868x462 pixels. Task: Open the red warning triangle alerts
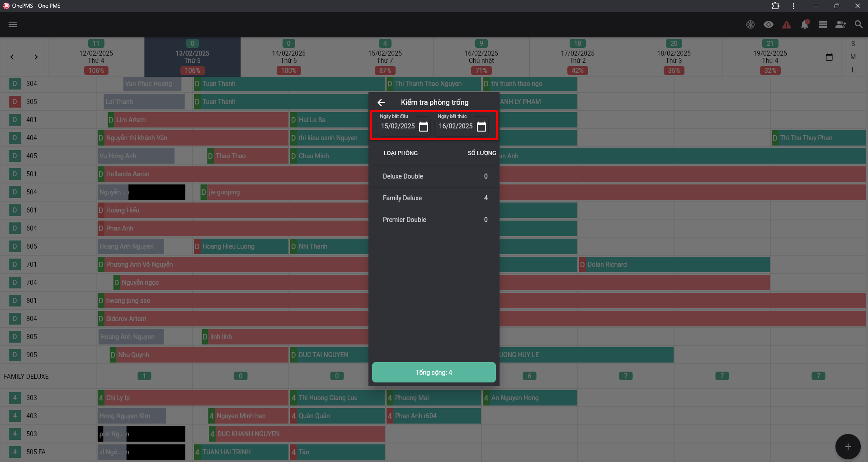click(x=787, y=24)
